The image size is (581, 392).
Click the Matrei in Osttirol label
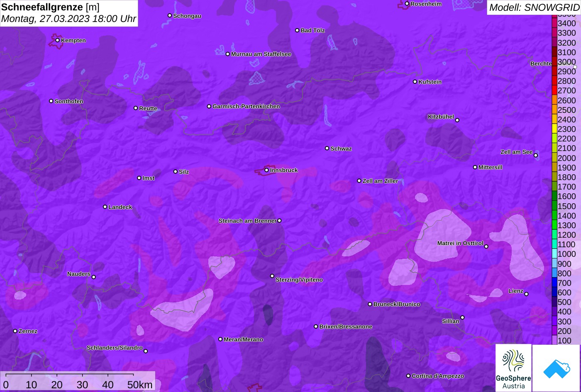[460, 243]
